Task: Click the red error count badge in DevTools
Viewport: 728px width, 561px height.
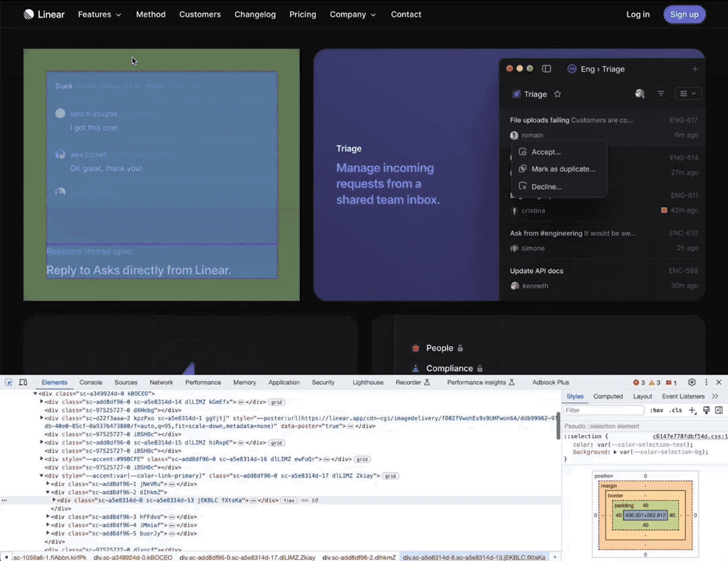Action: 639,383
